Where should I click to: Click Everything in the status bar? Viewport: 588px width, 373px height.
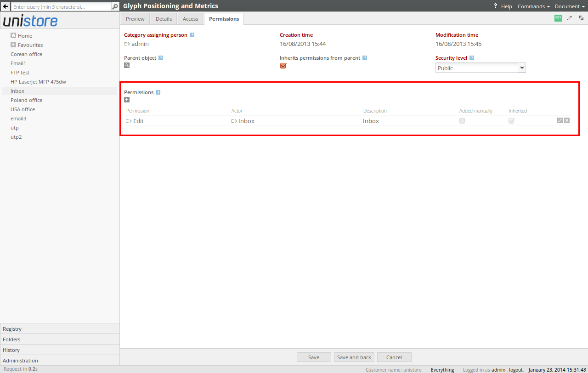442,370
